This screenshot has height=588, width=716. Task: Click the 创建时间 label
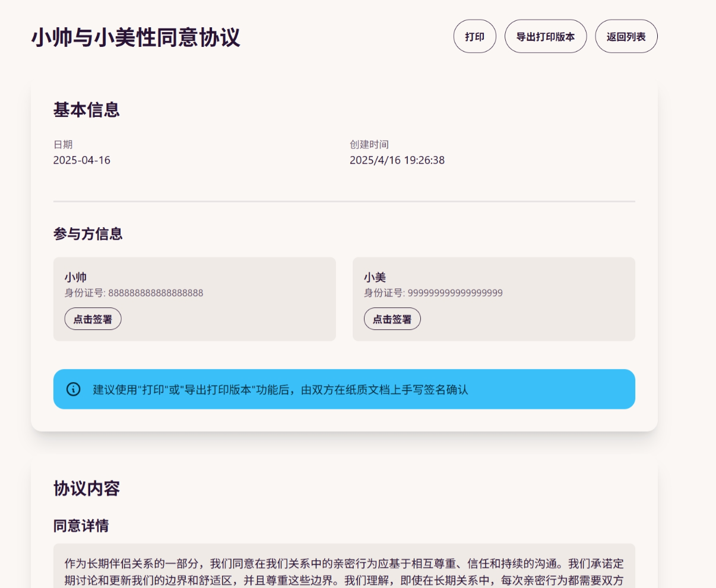[369, 144]
